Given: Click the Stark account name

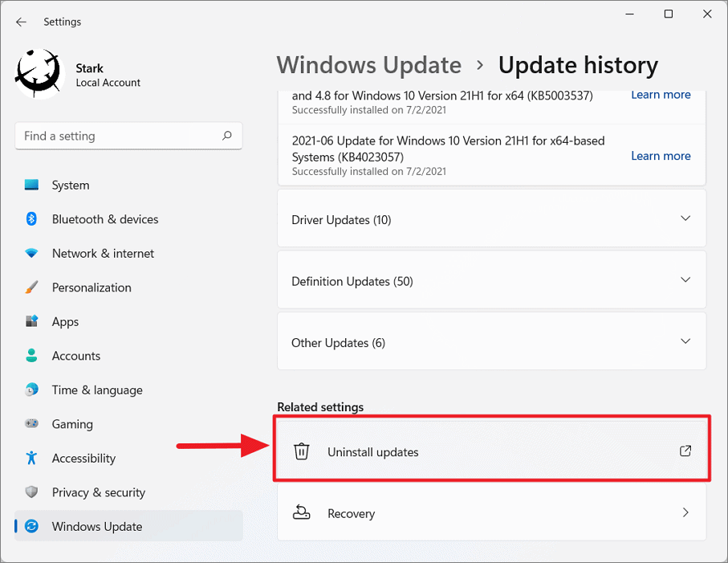Looking at the screenshot, I should (x=89, y=68).
